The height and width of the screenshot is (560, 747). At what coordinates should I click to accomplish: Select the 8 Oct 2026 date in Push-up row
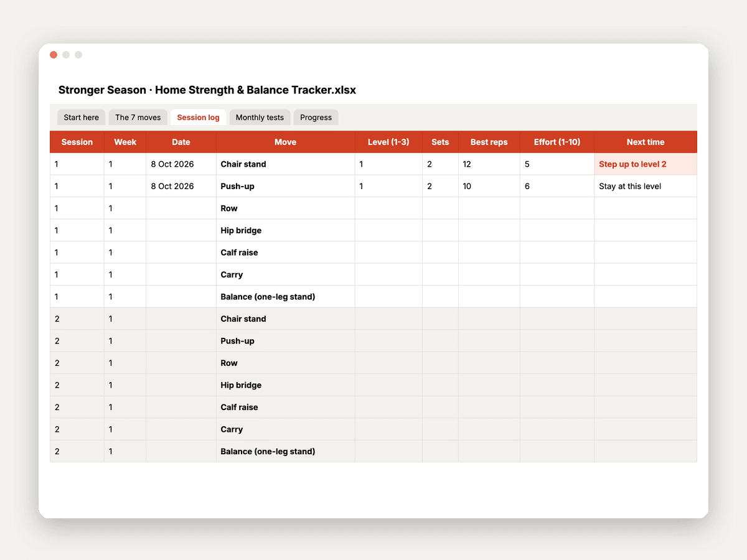click(181, 186)
